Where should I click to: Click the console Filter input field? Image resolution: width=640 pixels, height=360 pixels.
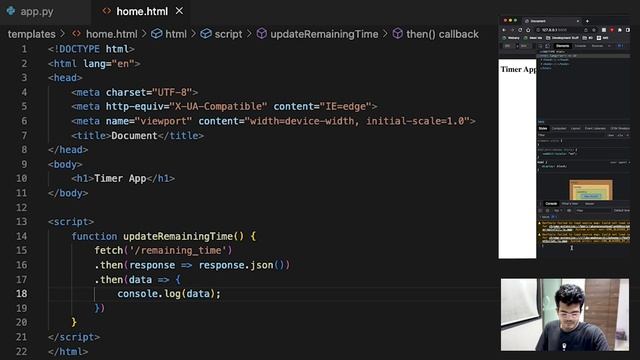pos(593,211)
